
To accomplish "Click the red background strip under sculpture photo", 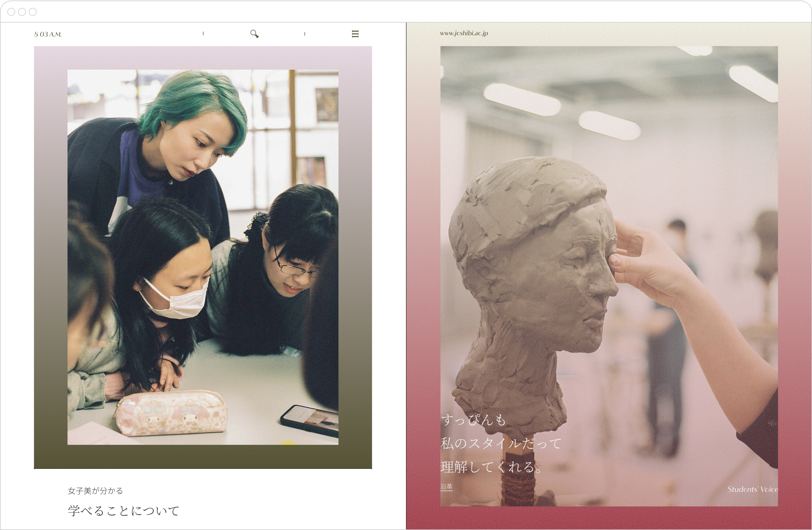I will [609, 518].
